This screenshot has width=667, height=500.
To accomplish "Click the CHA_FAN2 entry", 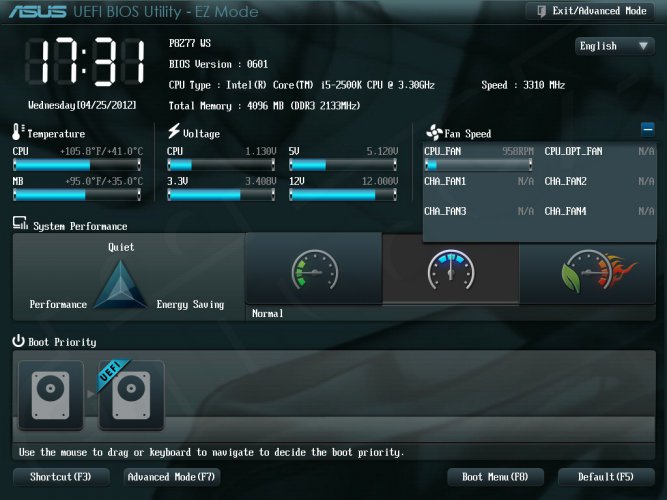I will 599,181.
